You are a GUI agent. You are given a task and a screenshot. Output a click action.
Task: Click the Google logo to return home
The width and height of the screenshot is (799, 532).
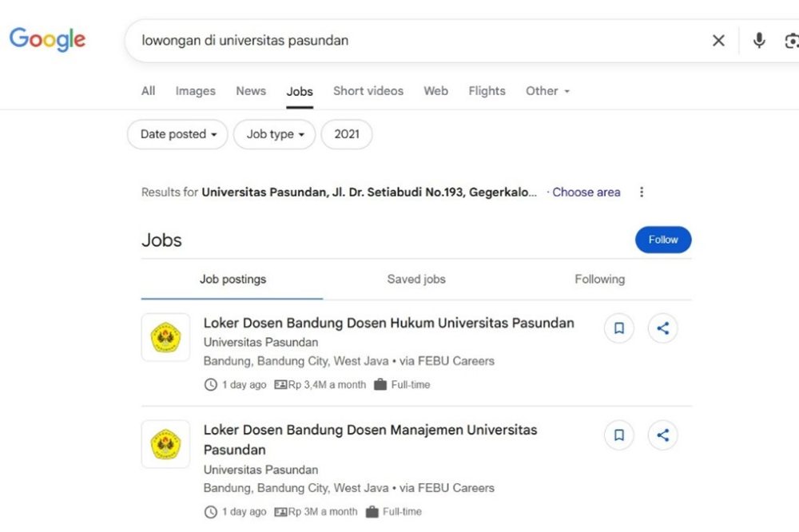click(x=47, y=40)
